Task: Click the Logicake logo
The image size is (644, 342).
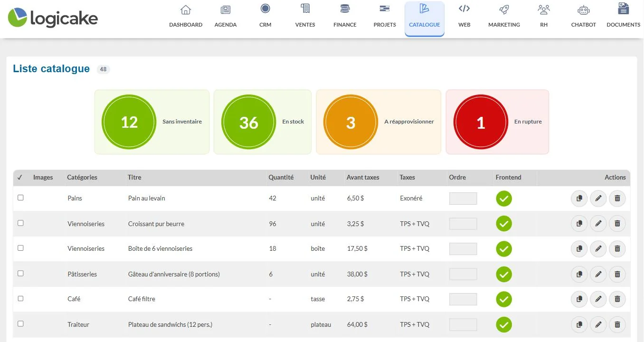Action: tap(53, 18)
